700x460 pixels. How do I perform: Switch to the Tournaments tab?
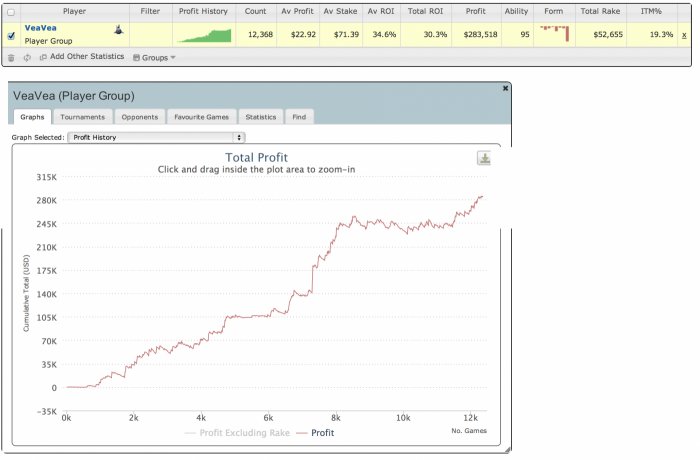click(83, 117)
